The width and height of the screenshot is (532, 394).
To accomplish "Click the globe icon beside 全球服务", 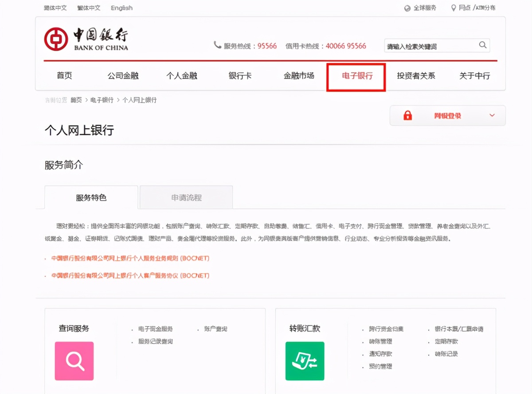I will [407, 8].
